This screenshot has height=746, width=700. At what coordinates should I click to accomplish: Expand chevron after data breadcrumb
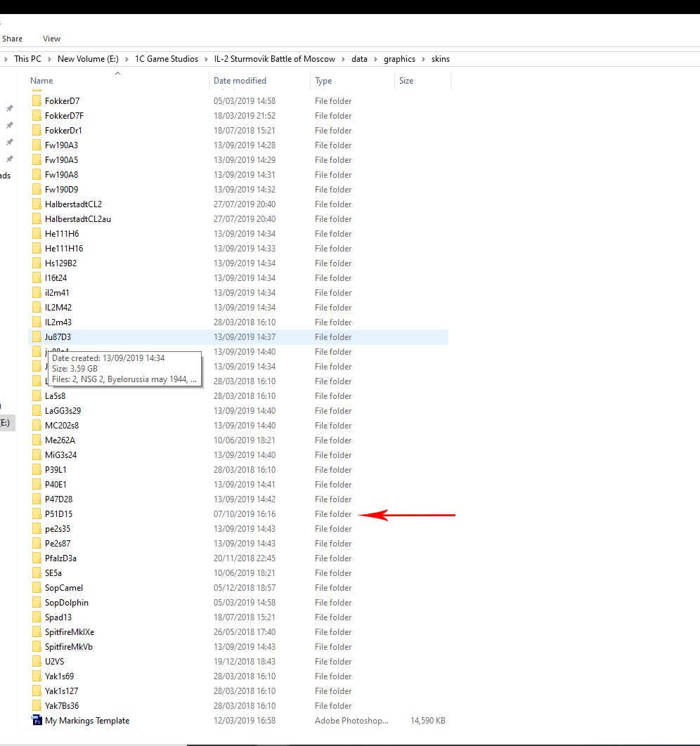point(375,60)
